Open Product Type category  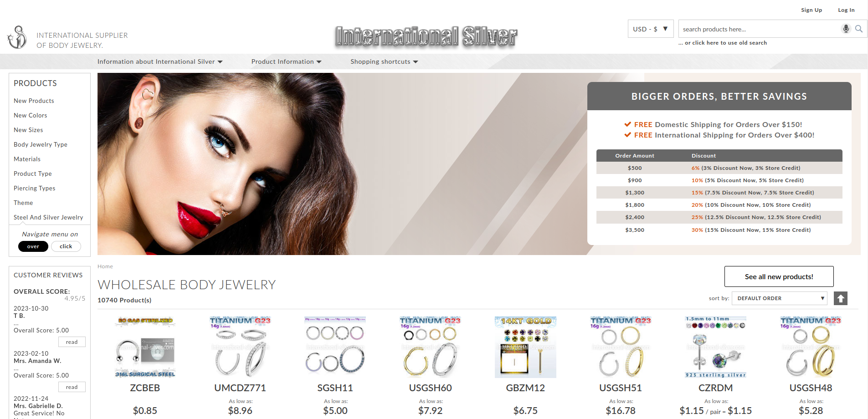pos(33,174)
